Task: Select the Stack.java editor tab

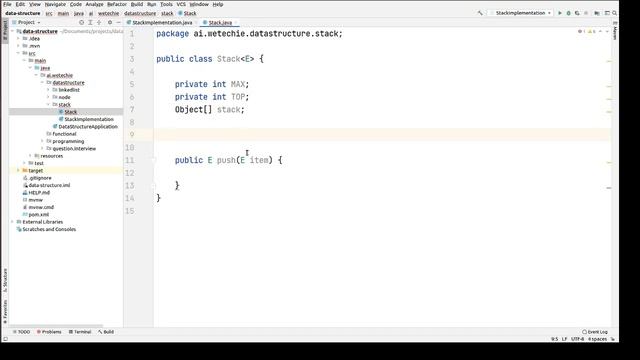Action: (220, 22)
